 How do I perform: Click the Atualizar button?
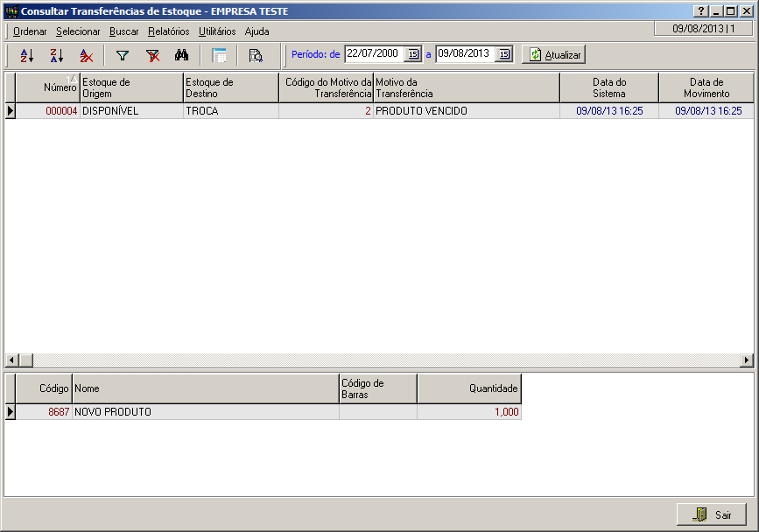(554, 54)
